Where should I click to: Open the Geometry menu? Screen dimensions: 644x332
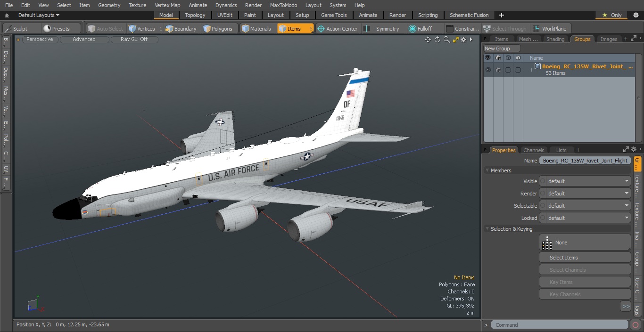click(x=109, y=5)
